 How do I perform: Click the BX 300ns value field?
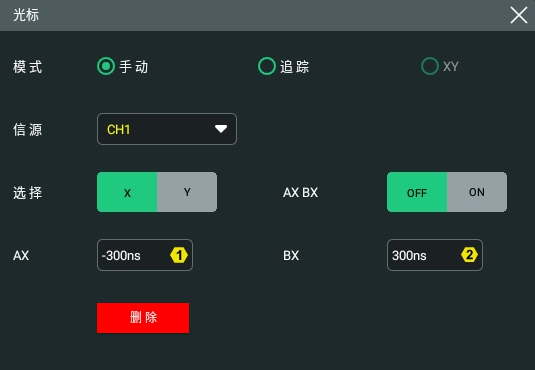(x=435, y=255)
